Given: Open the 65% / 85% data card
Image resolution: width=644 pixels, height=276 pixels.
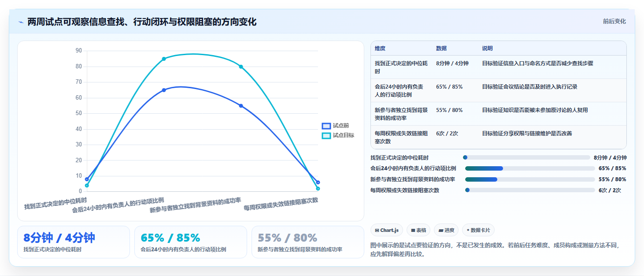Looking at the screenshot, I should 191,242.
